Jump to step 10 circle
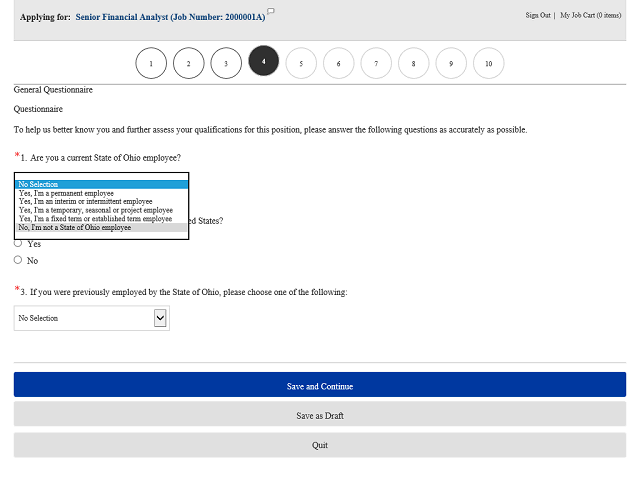This screenshot has height=480, width=640. click(x=489, y=63)
